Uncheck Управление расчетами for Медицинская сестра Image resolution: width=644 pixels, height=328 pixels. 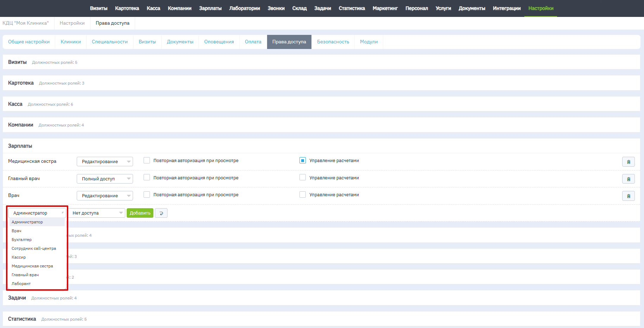[303, 161]
